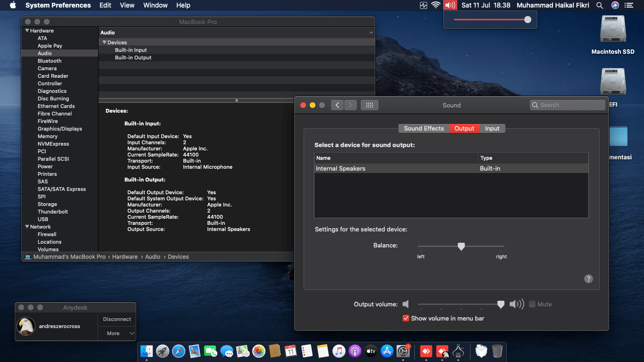Open Contacts from the Dock

click(275, 351)
